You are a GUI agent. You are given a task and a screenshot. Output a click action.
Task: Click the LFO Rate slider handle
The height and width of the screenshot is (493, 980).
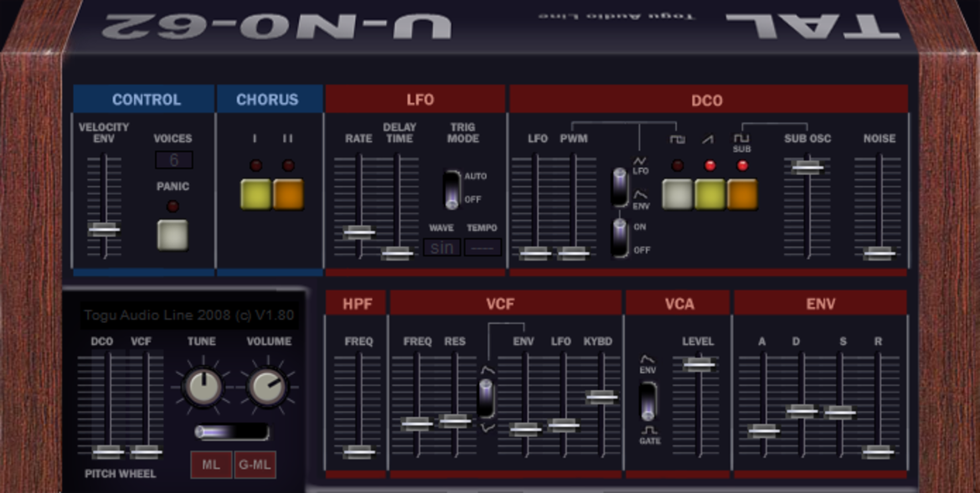pyautogui.click(x=358, y=232)
